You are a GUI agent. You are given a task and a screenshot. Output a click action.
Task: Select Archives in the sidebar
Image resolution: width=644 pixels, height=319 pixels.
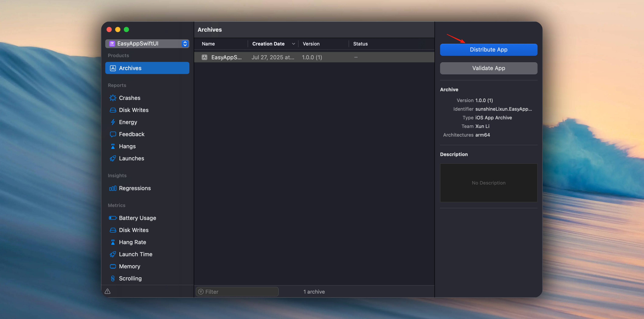(147, 68)
